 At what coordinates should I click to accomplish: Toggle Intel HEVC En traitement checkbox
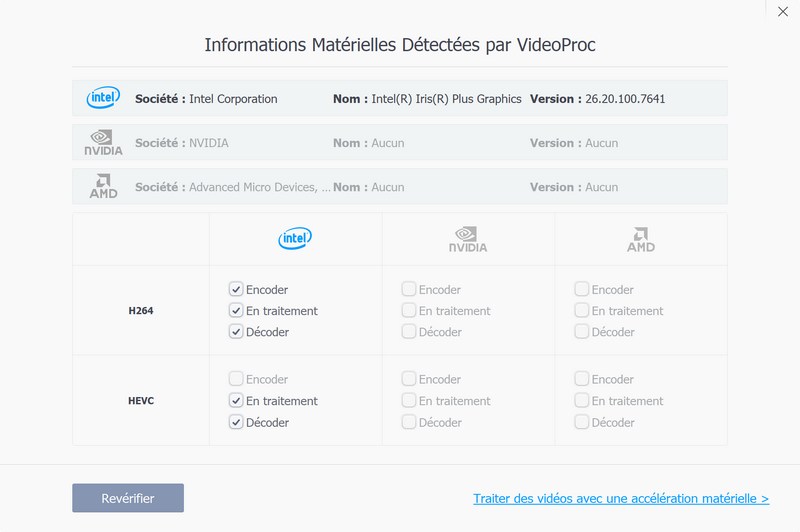pos(236,400)
